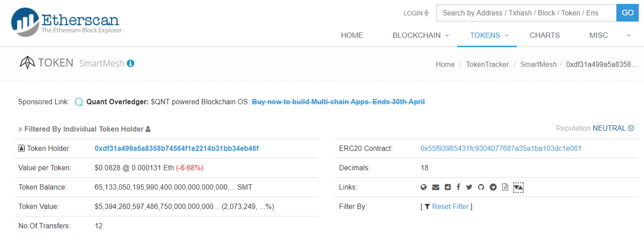Click the NEUTRAL reputation link
Screen dimensions: 644x245
[x=609, y=128]
